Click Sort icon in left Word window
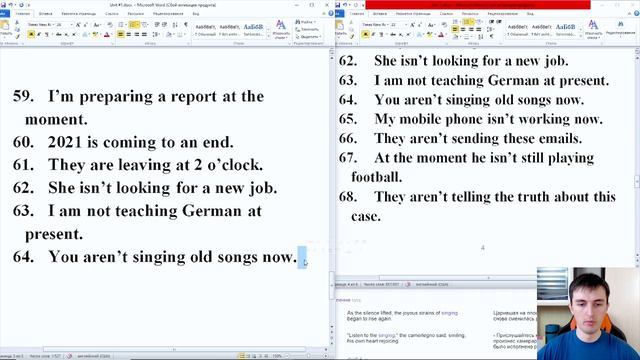 coord(175,25)
